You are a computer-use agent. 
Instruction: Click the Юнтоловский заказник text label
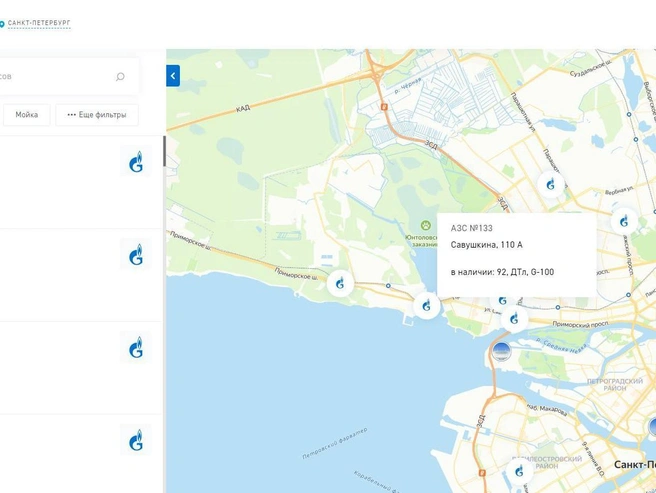click(x=421, y=241)
